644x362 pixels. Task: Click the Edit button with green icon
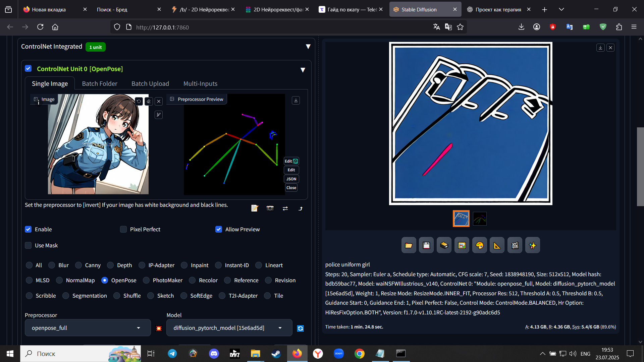point(291,161)
